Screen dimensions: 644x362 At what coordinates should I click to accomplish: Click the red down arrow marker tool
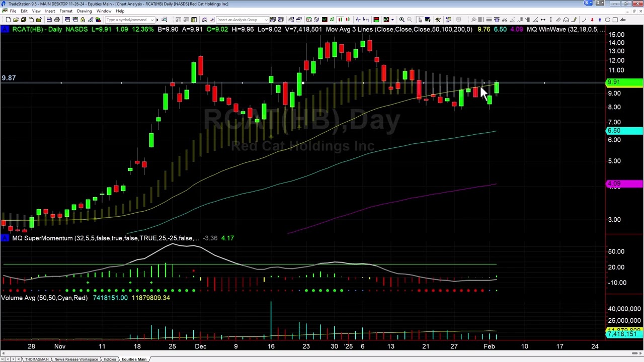tap(592, 20)
